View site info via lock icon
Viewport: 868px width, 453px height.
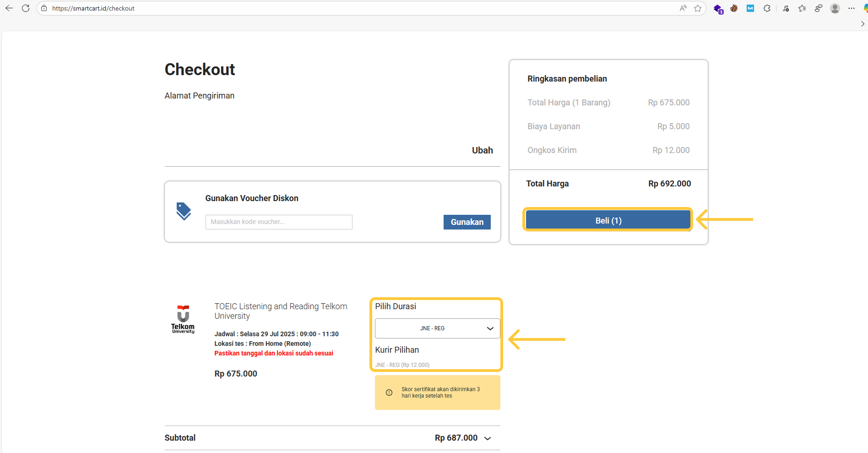tap(44, 8)
